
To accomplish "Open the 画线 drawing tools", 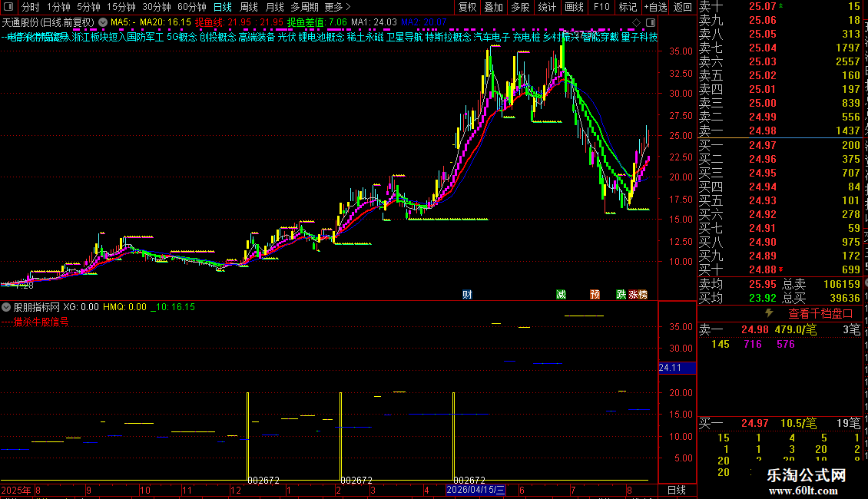I will tap(574, 7).
